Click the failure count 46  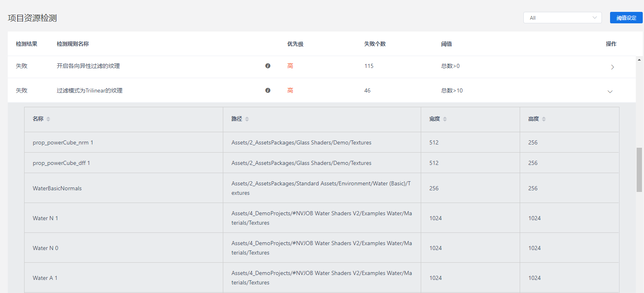click(367, 90)
